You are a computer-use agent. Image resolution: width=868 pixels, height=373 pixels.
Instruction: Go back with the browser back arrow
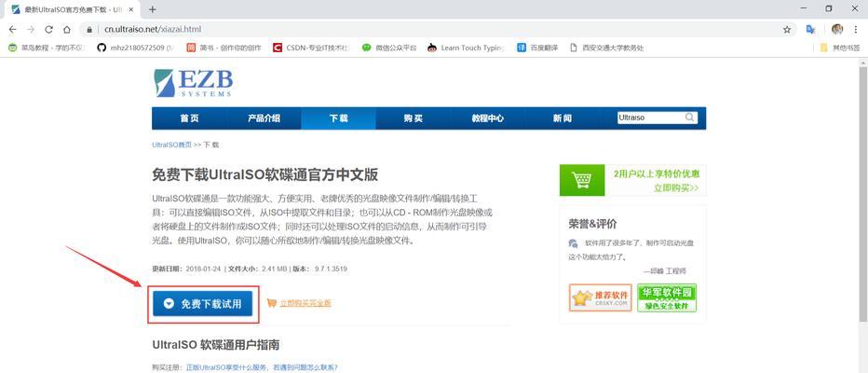click(x=13, y=30)
